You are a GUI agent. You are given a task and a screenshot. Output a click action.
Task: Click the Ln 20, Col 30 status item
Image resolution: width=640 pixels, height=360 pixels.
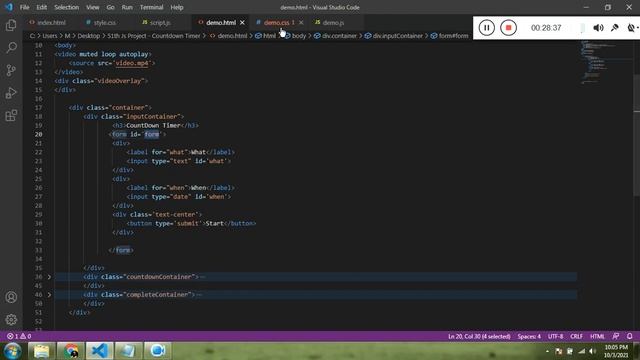[479, 336]
